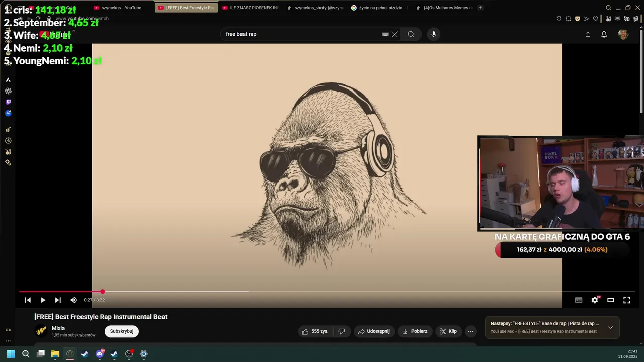Open Windows taskbar search

point(26,354)
